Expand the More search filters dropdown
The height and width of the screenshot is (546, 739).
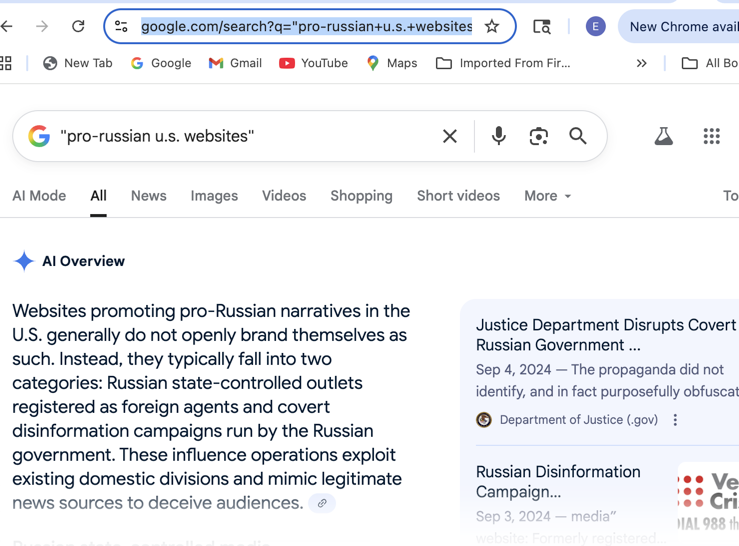(547, 196)
